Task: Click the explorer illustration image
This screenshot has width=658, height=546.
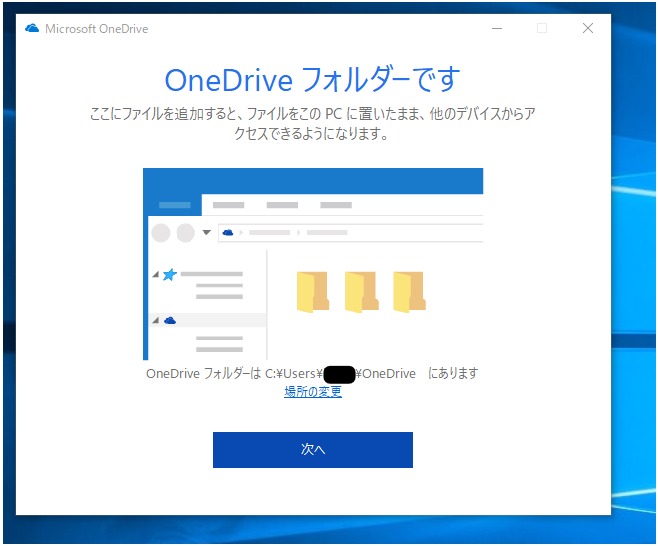Action: coord(313,264)
